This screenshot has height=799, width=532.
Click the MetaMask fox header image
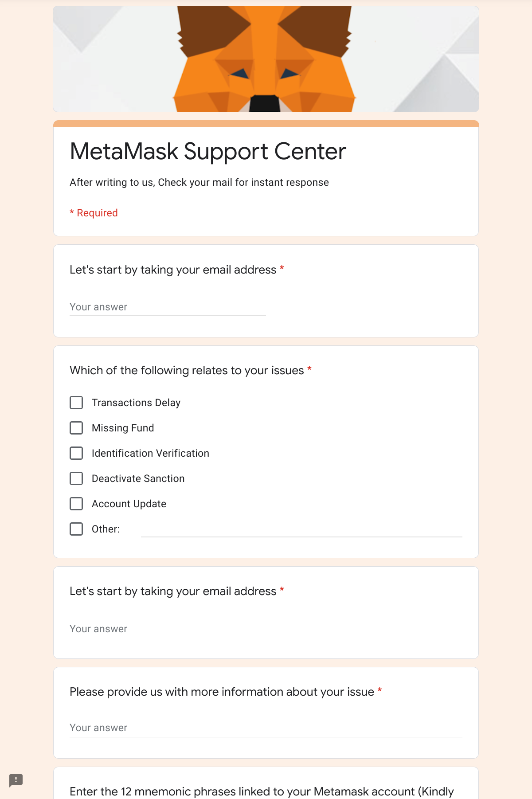[x=266, y=59]
